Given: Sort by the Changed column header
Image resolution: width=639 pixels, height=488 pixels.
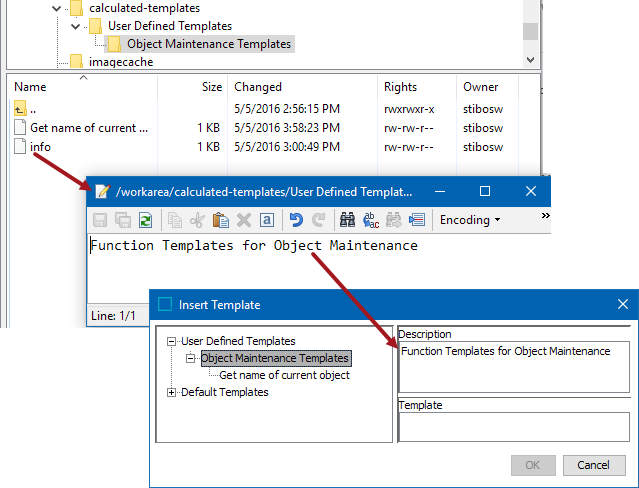Looking at the screenshot, I should [258, 87].
